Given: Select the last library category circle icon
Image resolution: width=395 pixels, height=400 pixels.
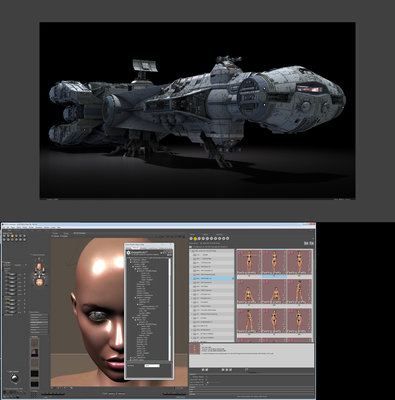Looking at the screenshot, I should (227, 238).
